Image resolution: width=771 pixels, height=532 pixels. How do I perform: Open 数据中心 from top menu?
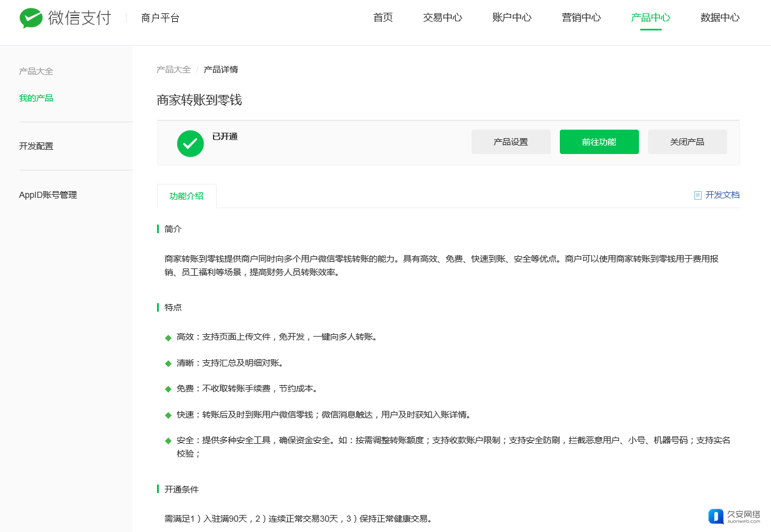[720, 18]
